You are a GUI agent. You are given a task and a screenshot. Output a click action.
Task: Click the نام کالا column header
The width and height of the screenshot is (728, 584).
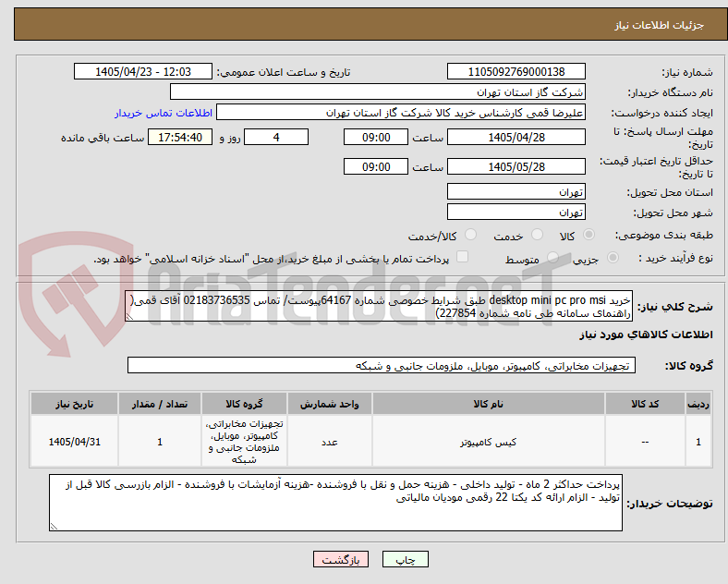[x=488, y=404]
